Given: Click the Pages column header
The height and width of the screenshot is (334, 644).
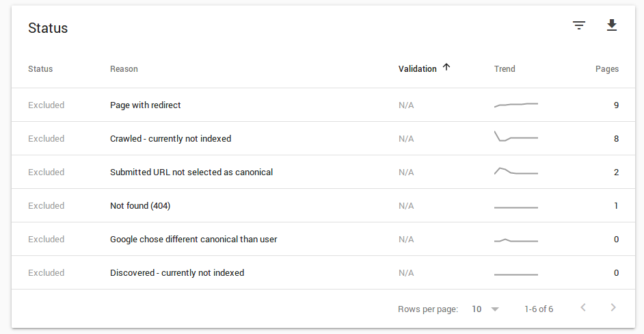Looking at the screenshot, I should click(606, 68).
